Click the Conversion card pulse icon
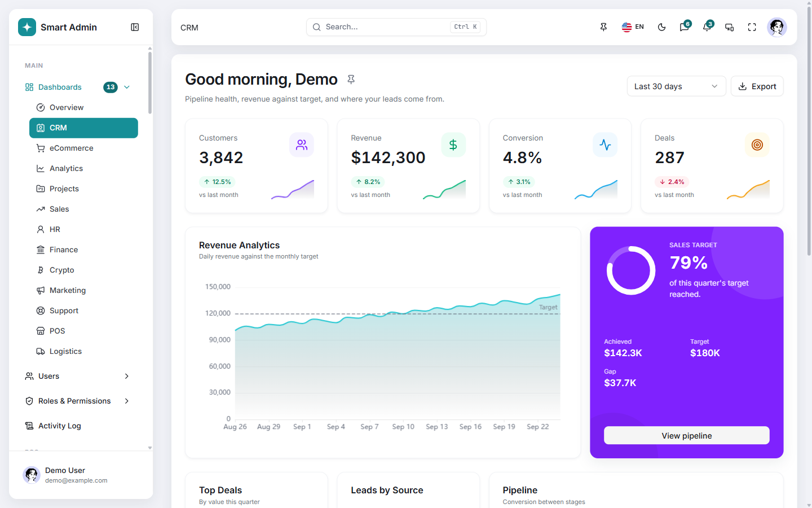This screenshot has height=508, width=812. click(x=605, y=145)
